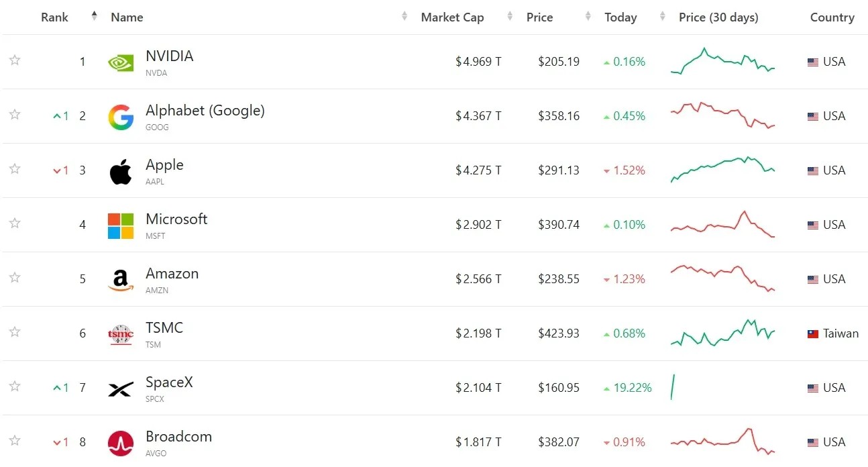This screenshot has width=868, height=467.
Task: Sort by Market Cap sort arrows
Action: [510, 17]
